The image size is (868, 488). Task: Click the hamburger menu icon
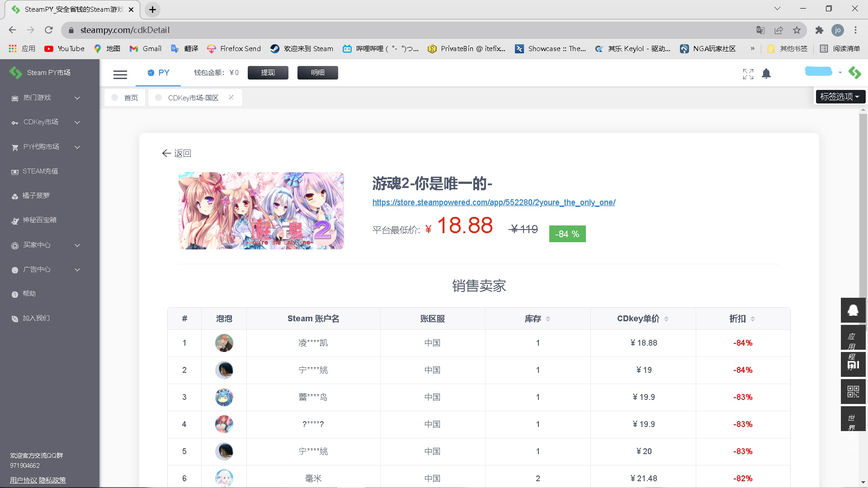coord(120,75)
